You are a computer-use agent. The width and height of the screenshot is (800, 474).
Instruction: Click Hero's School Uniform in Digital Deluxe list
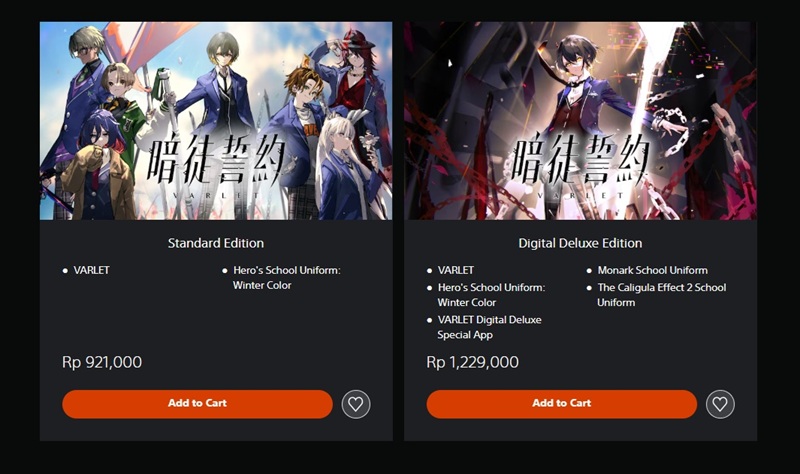491,295
